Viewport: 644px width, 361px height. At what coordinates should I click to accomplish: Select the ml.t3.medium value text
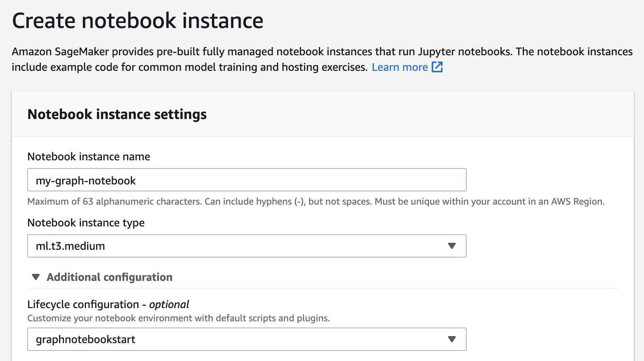[x=70, y=246]
